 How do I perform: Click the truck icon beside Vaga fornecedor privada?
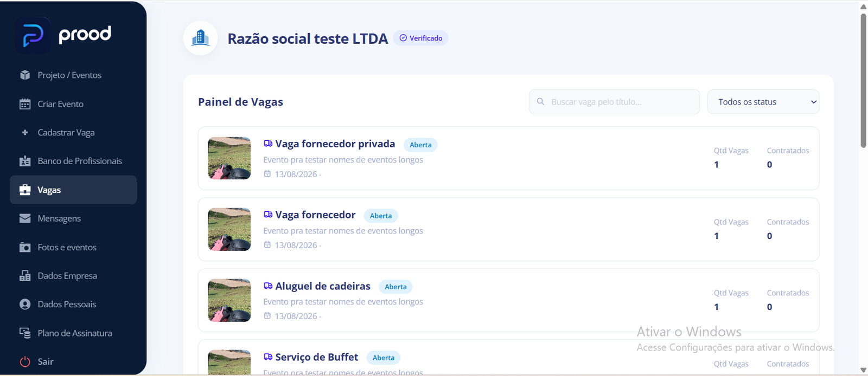268,144
